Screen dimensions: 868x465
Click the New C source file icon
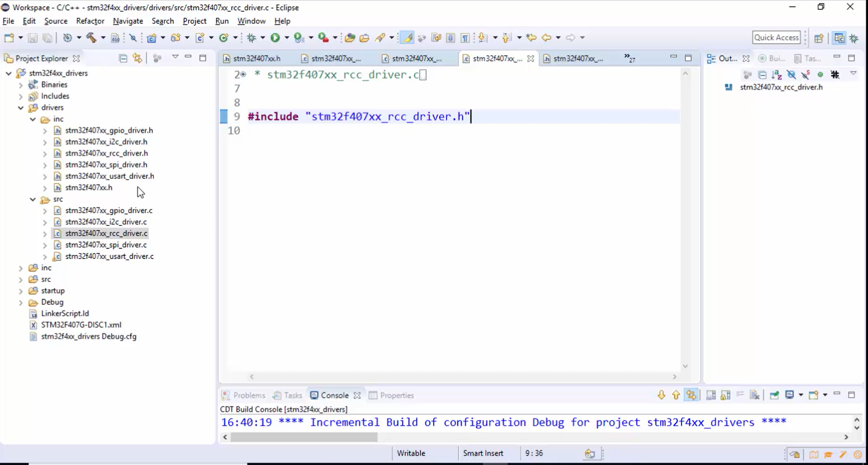pyautogui.click(x=200, y=38)
